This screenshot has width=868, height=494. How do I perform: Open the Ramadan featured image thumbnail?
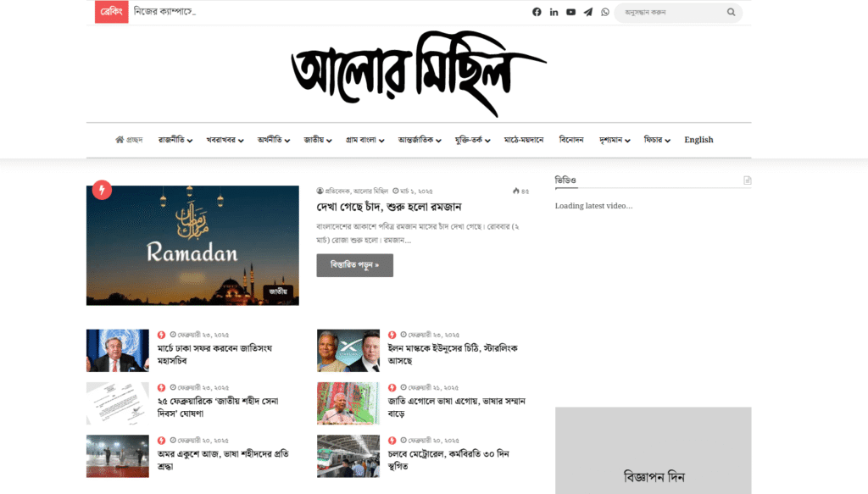coord(192,246)
